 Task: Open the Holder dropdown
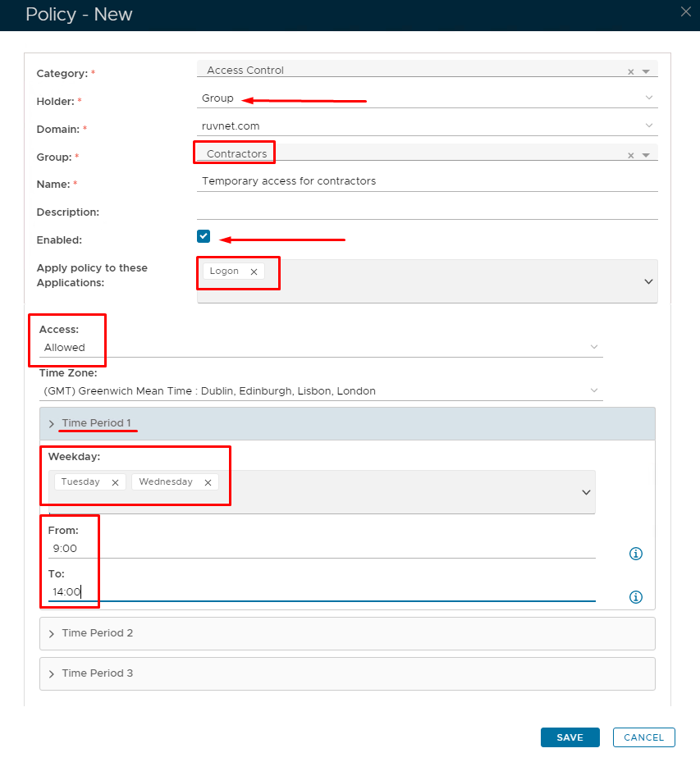[x=648, y=98]
